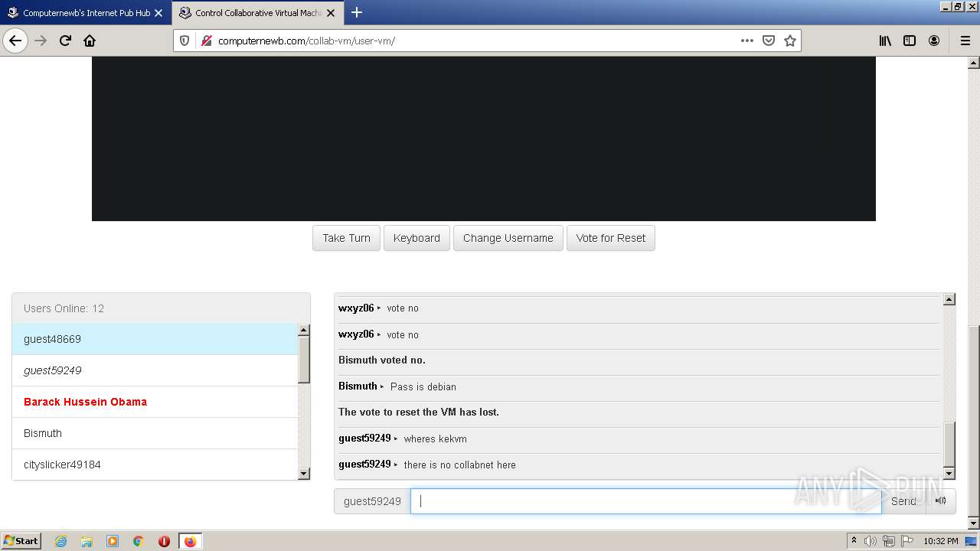Toggle chat sound speaker icon
The image size is (980, 551).
click(x=941, y=501)
